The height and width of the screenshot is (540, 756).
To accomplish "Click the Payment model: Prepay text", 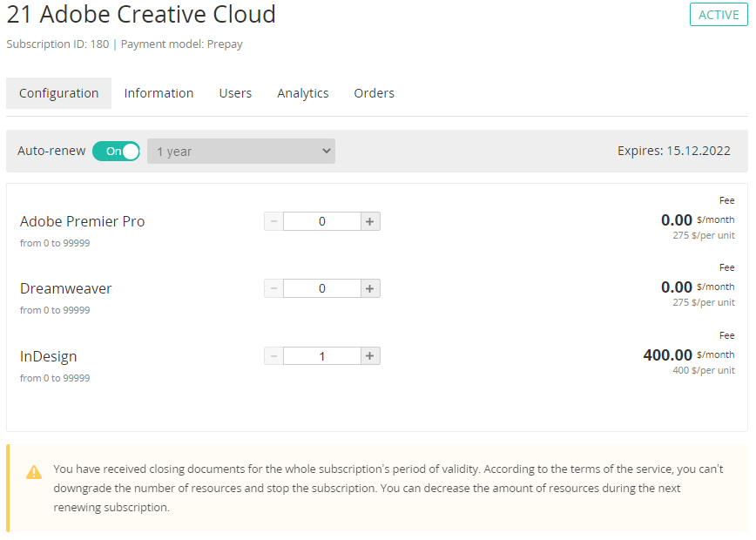I will point(182,44).
